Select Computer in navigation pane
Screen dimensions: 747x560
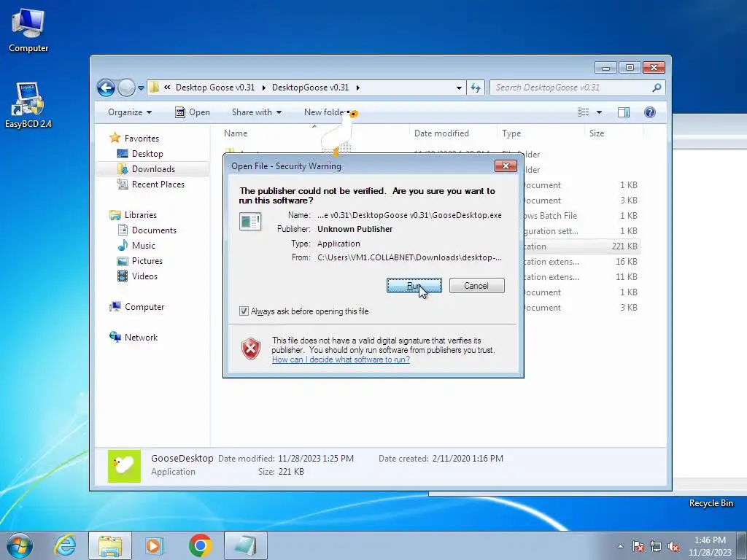[x=144, y=307]
